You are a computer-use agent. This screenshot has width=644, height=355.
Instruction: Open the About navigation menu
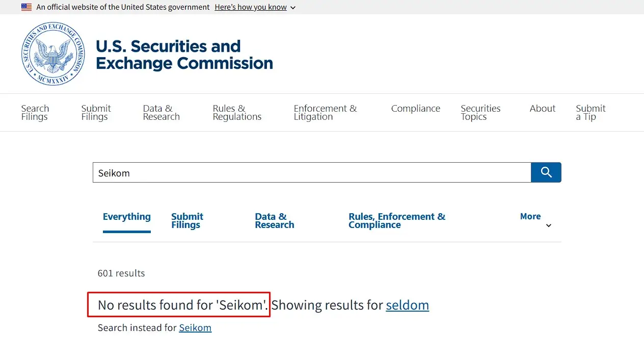[542, 109]
